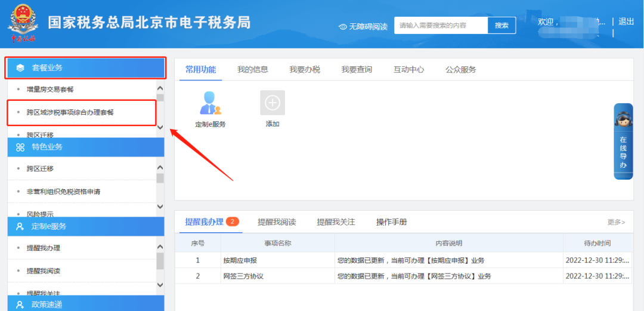Select the 提醒我阅读 tab
The width and height of the screenshot is (644, 311).
pyautogui.click(x=277, y=222)
